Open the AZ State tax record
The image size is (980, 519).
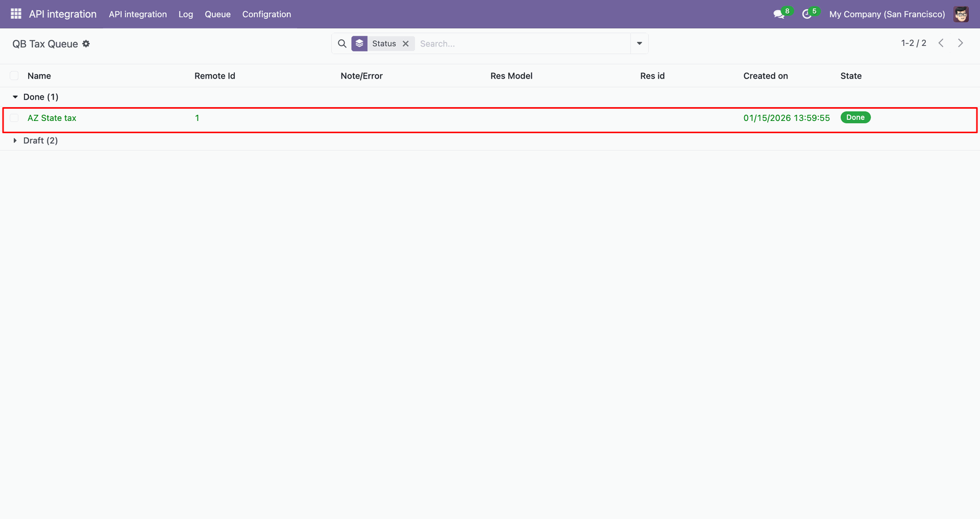point(52,118)
